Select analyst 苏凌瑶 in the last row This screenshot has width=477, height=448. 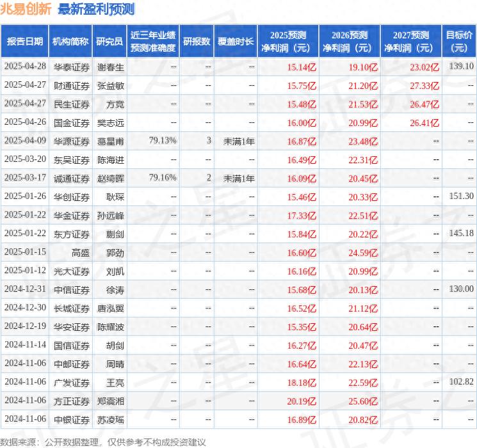[x=110, y=420]
